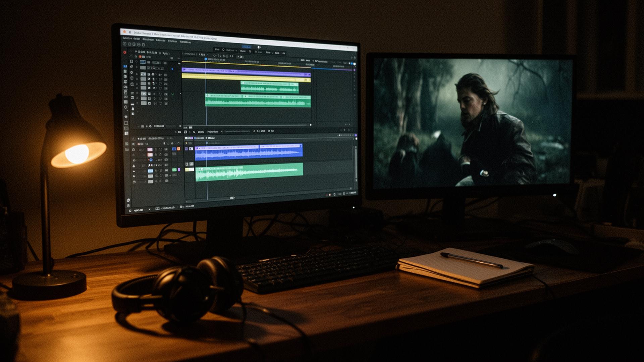The width and height of the screenshot is (644, 362).
Task: Click the blue button beside the orange swatch
Action: coord(174,149)
